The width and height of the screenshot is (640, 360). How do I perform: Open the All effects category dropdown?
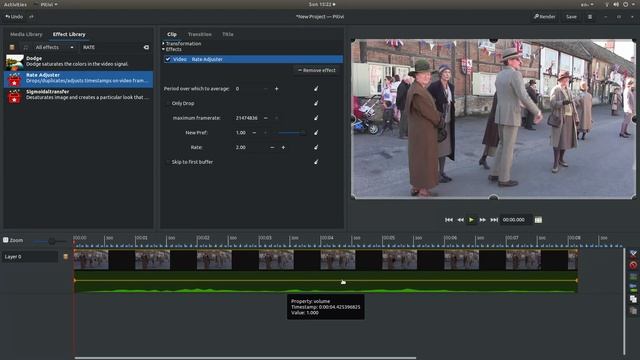coord(55,47)
